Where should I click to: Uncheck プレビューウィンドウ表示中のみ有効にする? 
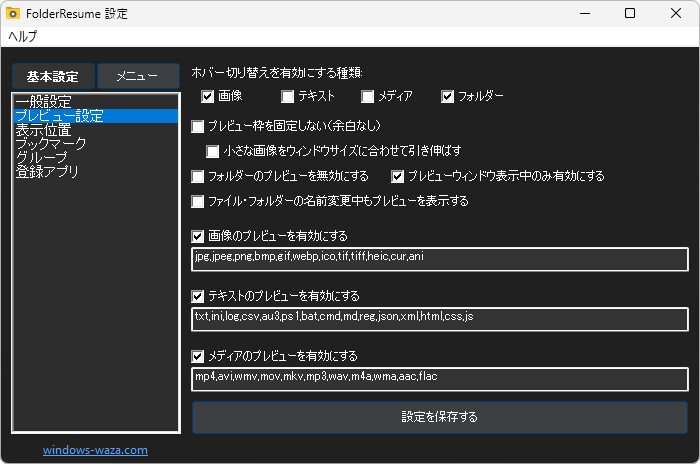[397, 176]
